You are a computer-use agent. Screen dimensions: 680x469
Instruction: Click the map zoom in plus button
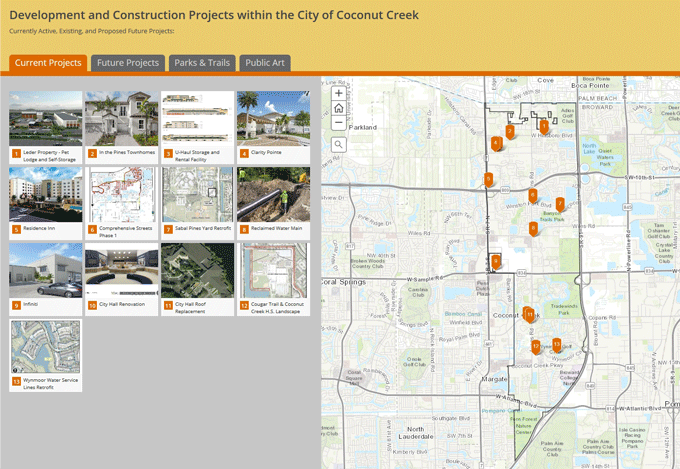(x=339, y=93)
